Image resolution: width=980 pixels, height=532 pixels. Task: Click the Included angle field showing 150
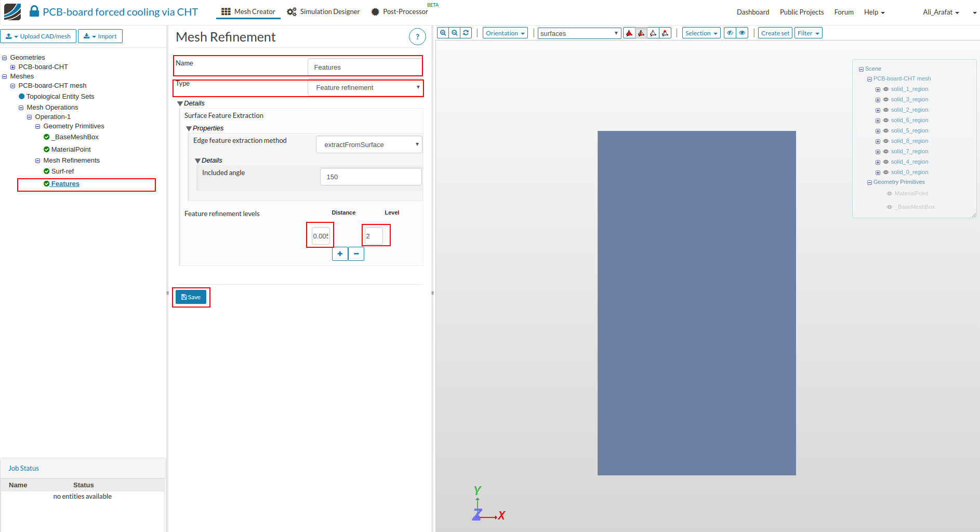370,177
